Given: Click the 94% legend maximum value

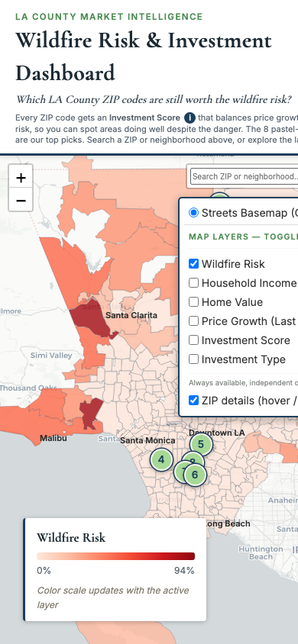Looking at the screenshot, I should (x=183, y=571).
